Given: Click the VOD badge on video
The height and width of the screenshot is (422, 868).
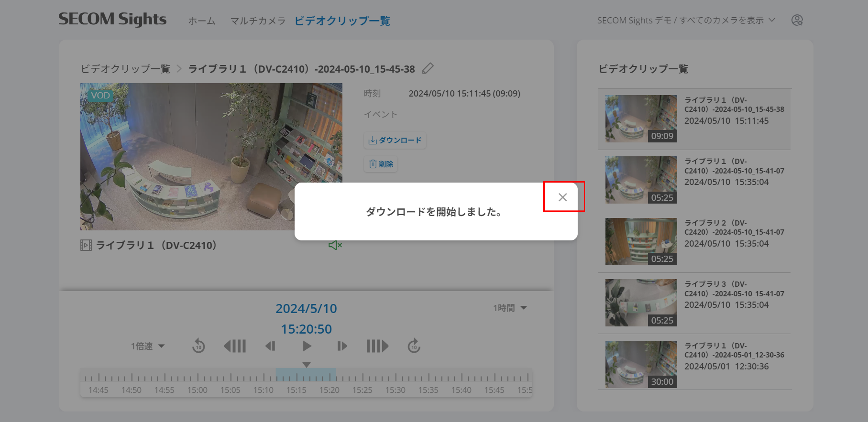Looking at the screenshot, I should point(100,95).
